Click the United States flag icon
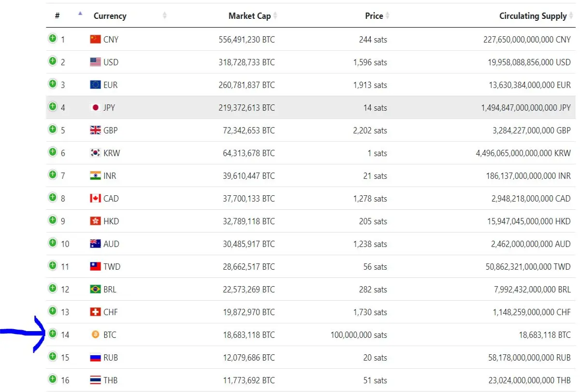This screenshot has width=580, height=392. pos(95,62)
